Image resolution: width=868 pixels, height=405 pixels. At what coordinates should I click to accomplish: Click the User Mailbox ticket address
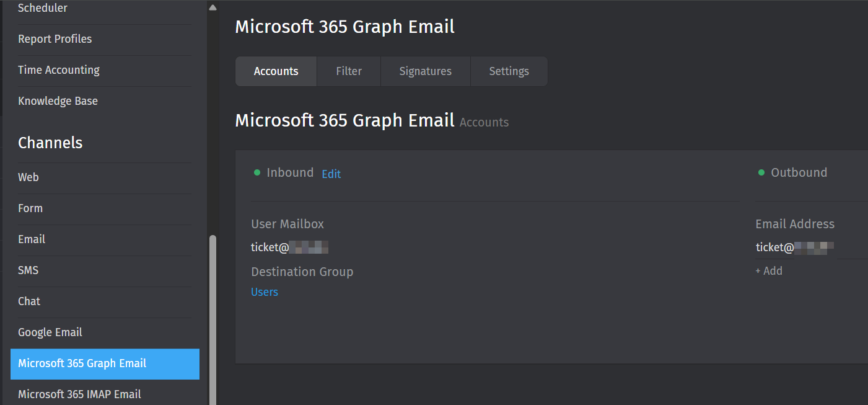point(289,247)
